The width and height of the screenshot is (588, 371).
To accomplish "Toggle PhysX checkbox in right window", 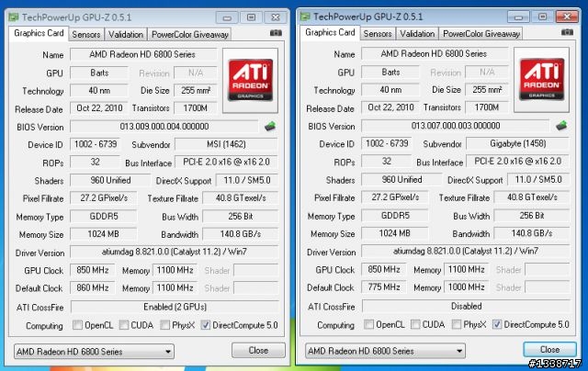I will pos(456,324).
